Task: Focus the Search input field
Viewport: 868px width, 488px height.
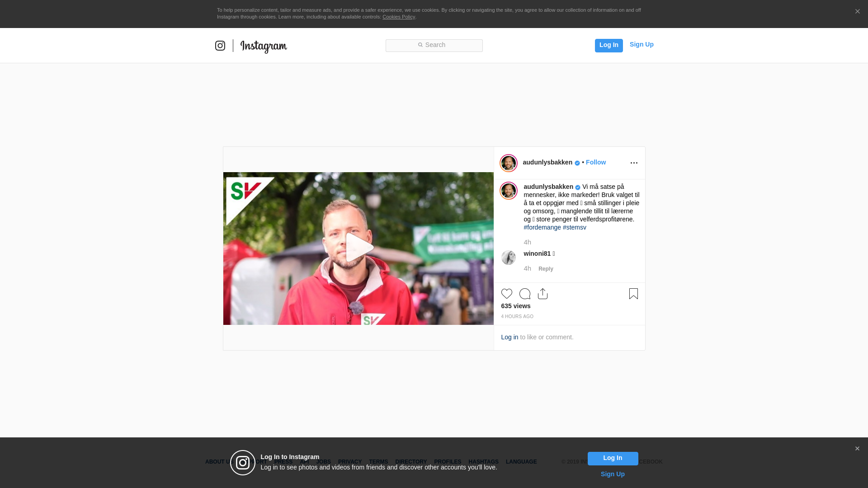Action: [x=434, y=46]
